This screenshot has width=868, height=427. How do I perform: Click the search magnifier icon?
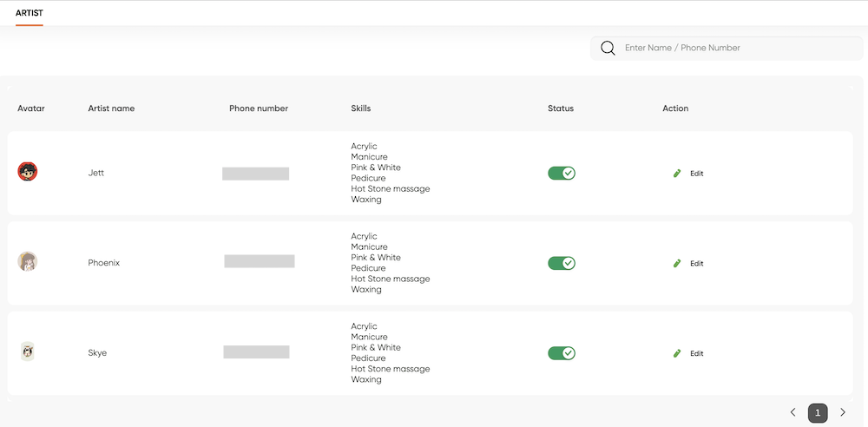coord(608,49)
